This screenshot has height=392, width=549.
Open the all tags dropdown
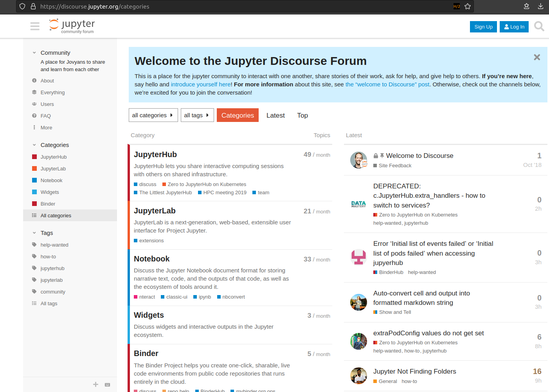(197, 115)
